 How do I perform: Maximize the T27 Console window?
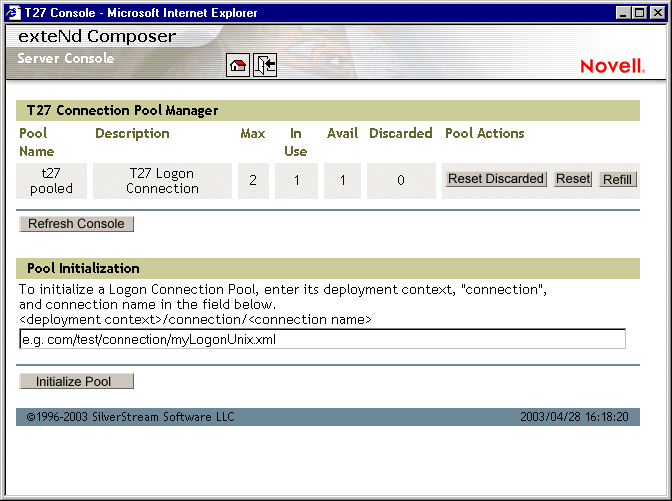coord(639,13)
